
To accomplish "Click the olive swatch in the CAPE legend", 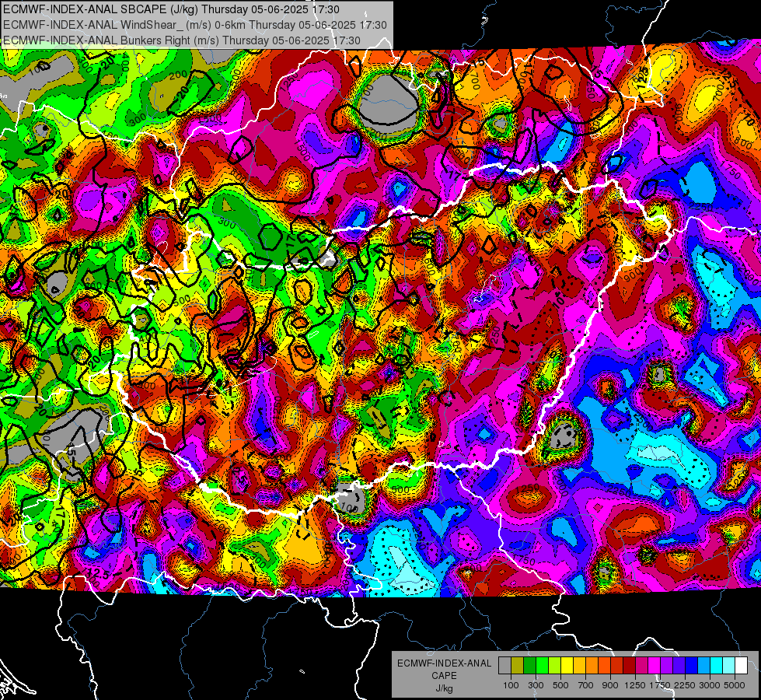I will pos(518,666).
